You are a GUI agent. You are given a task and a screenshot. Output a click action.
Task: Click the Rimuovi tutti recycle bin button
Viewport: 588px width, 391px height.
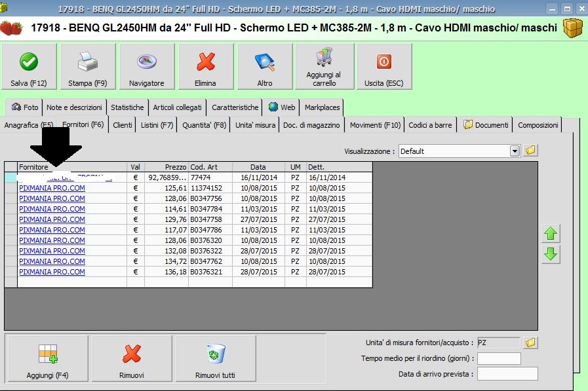pyautogui.click(x=215, y=358)
